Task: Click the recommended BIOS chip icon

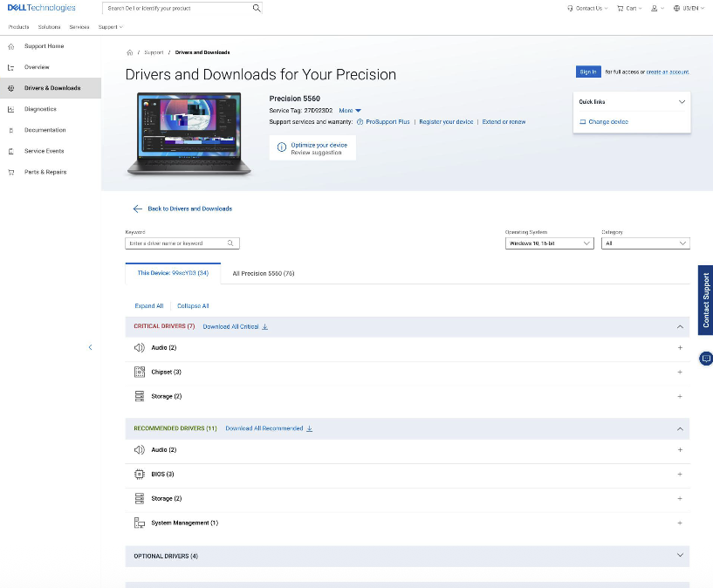Action: click(140, 474)
